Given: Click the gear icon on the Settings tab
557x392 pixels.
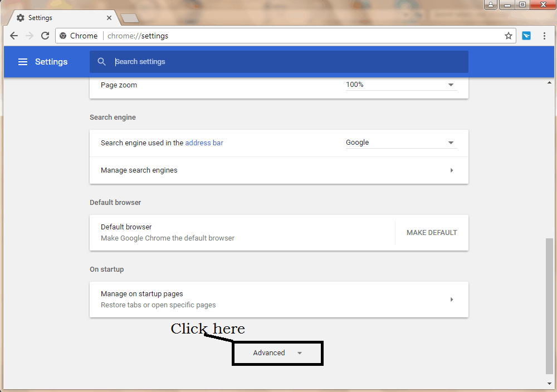Looking at the screenshot, I should [x=21, y=18].
